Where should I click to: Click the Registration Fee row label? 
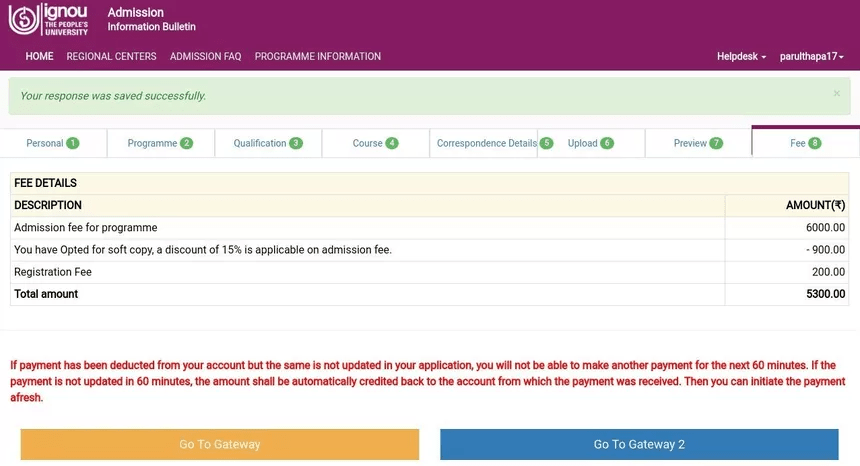point(53,272)
